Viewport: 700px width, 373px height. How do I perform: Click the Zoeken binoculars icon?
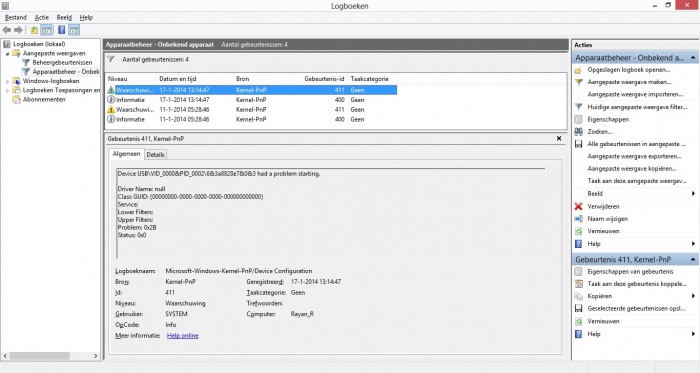(x=579, y=132)
